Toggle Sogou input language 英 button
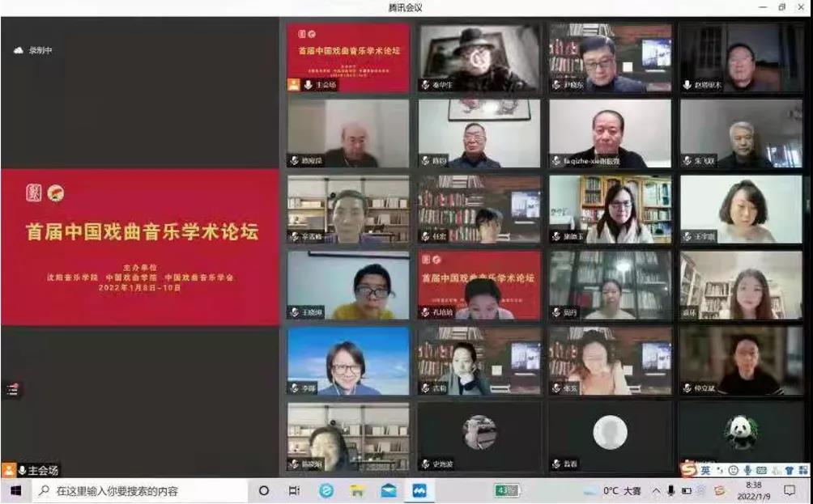Image resolution: width=813 pixels, height=504 pixels. point(705,470)
